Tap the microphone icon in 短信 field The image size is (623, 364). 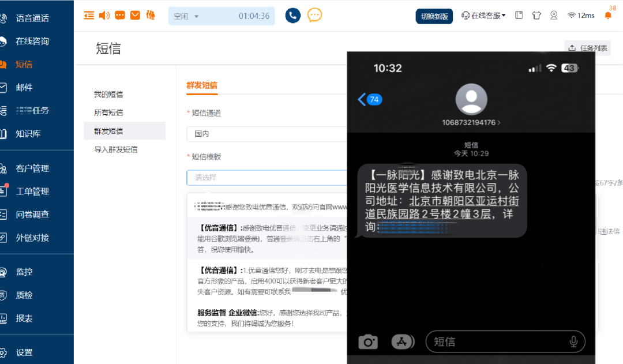[x=573, y=342]
